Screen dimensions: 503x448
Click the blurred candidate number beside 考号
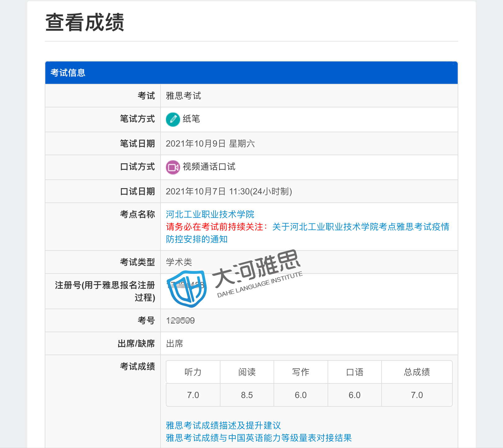180,320
